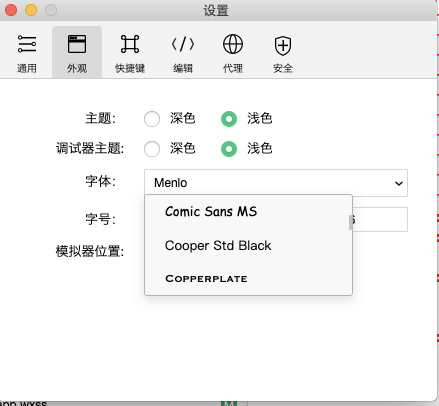Select 深色 radio for 调试器主题
Screen dimensions: 439x406
[x=152, y=149]
